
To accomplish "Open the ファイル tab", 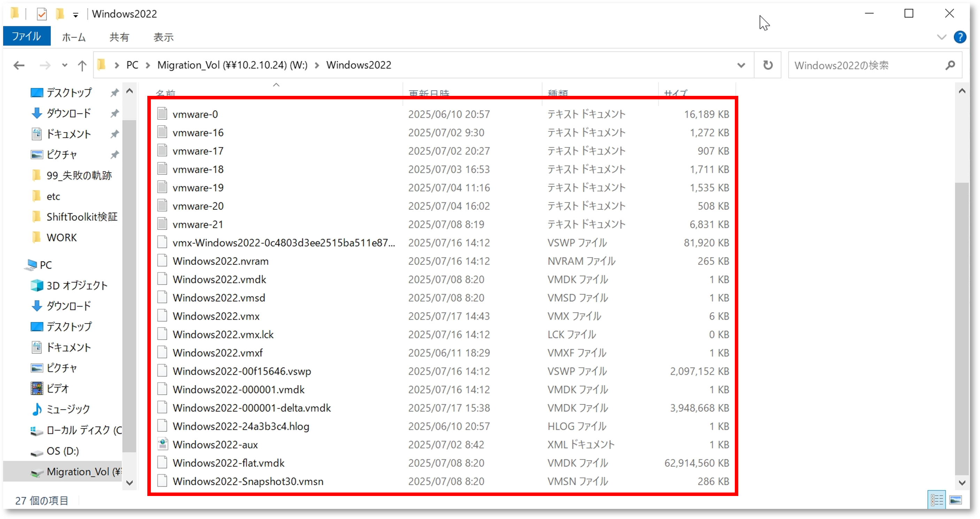I will pyautogui.click(x=26, y=37).
